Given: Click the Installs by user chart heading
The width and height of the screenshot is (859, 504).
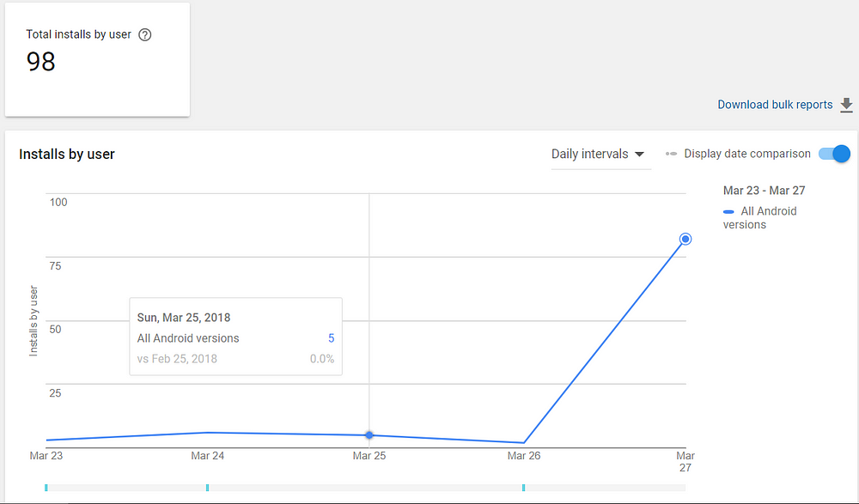Looking at the screenshot, I should tap(67, 155).
